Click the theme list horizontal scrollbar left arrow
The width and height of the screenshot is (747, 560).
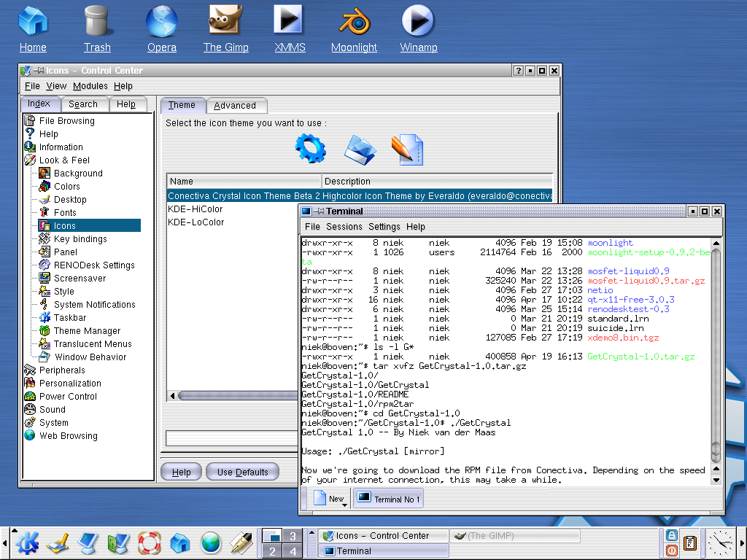(x=172, y=396)
